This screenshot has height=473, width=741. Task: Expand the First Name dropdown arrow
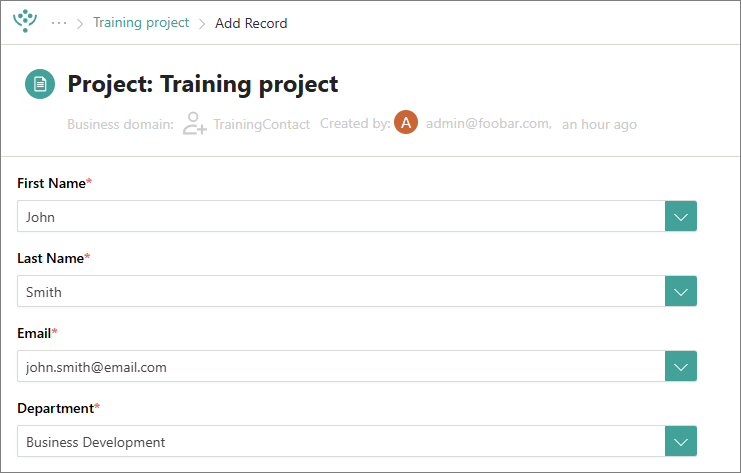click(681, 216)
